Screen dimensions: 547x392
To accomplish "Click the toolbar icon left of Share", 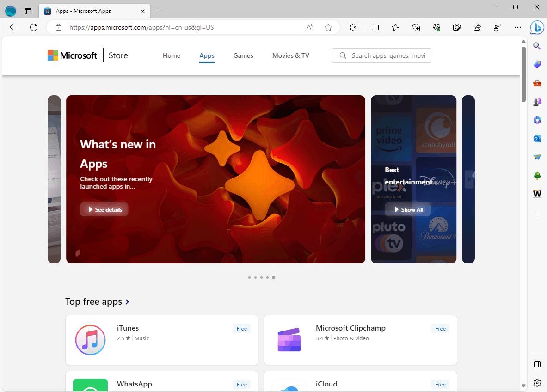I will pyautogui.click(x=457, y=27).
